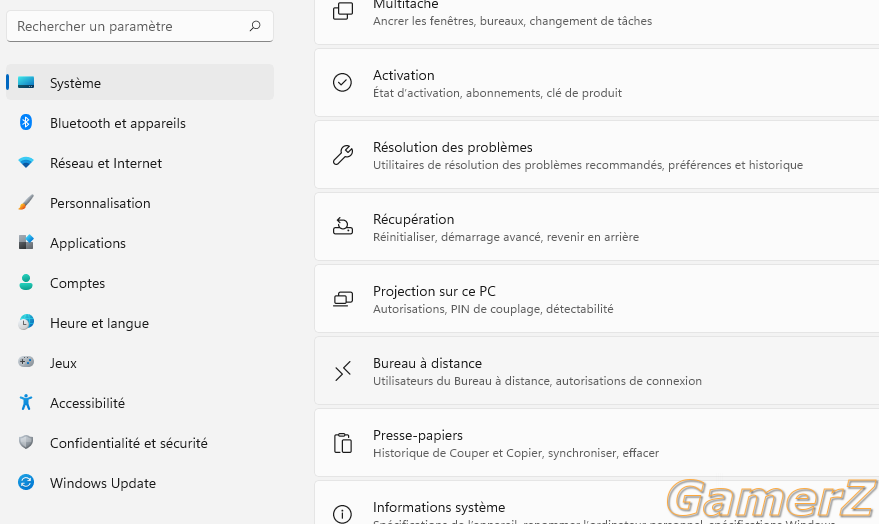This screenshot has height=524, width=879.
Task: Click the Projection sur ce PC icon
Action: [343, 299]
